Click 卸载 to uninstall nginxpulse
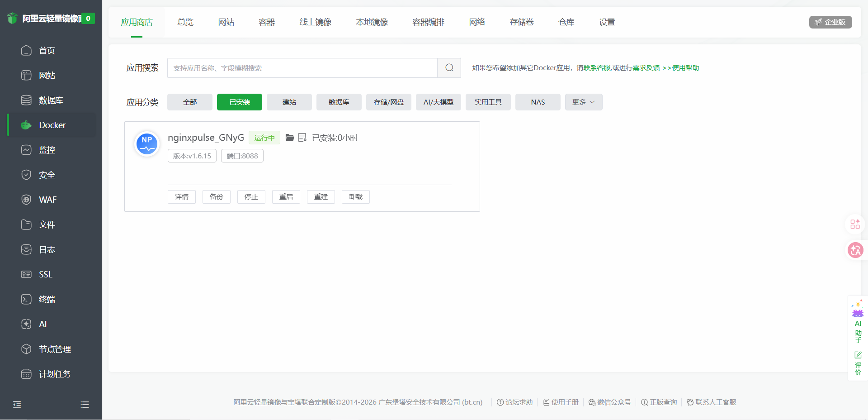 (x=356, y=196)
